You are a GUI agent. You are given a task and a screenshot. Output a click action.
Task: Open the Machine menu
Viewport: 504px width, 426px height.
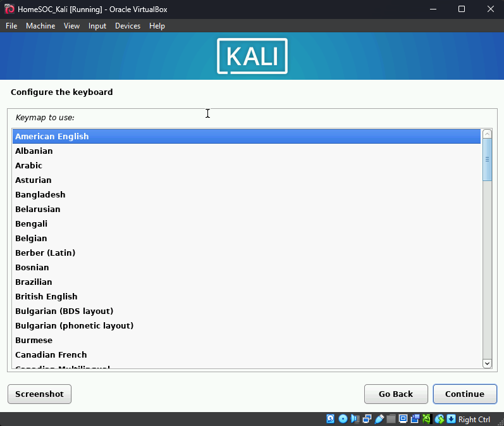coord(40,26)
